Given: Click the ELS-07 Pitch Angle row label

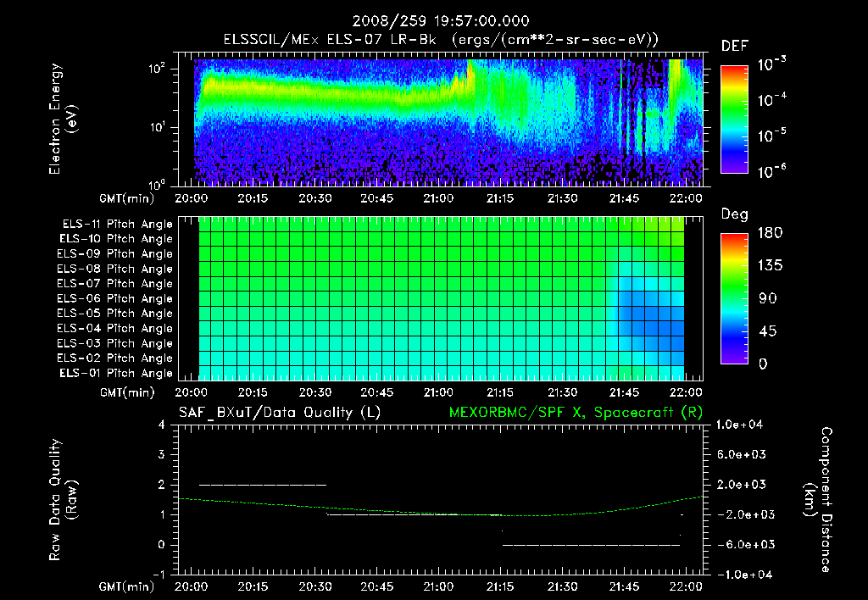Looking at the screenshot, I should [x=115, y=283].
